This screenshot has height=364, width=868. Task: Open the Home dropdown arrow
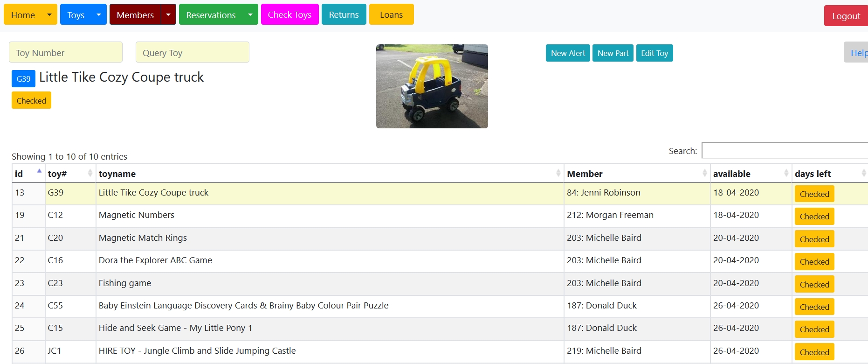tap(49, 14)
